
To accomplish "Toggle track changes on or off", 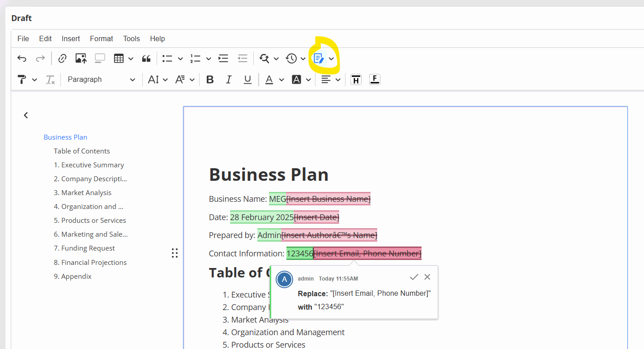I will click(x=319, y=58).
